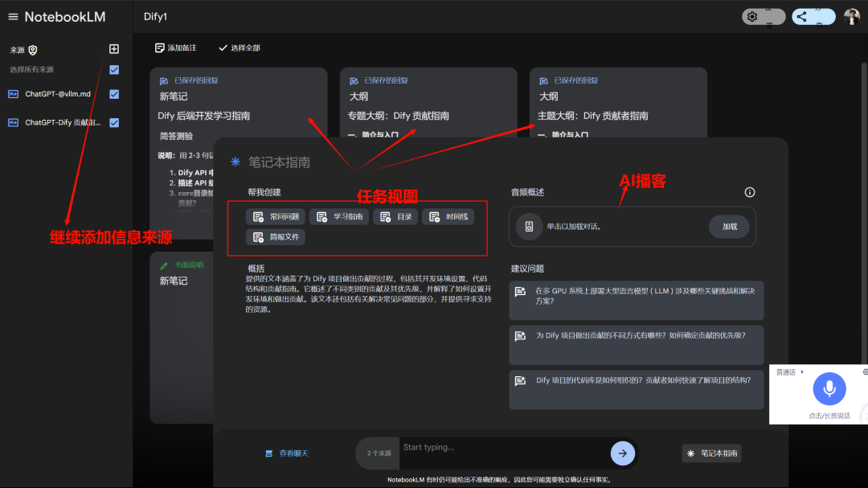Open the 普通话 language dropdown
This screenshot has height=488, width=868.
(x=788, y=371)
